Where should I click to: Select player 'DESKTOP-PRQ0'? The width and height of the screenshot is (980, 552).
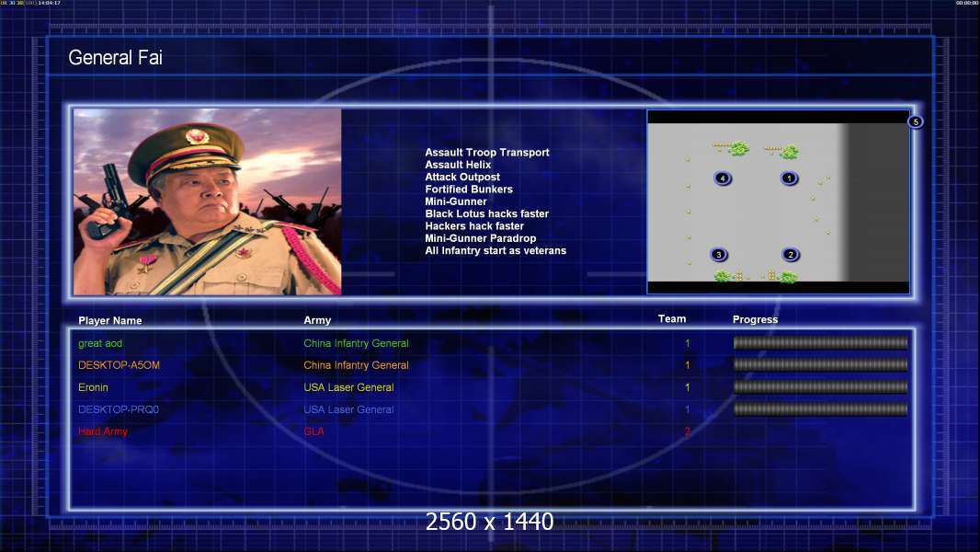tap(118, 409)
